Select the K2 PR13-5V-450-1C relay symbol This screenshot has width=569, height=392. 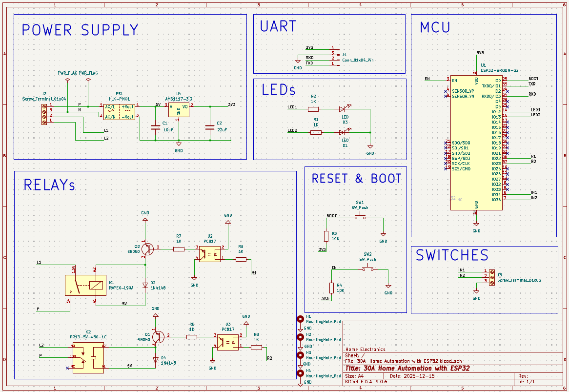coord(88,357)
